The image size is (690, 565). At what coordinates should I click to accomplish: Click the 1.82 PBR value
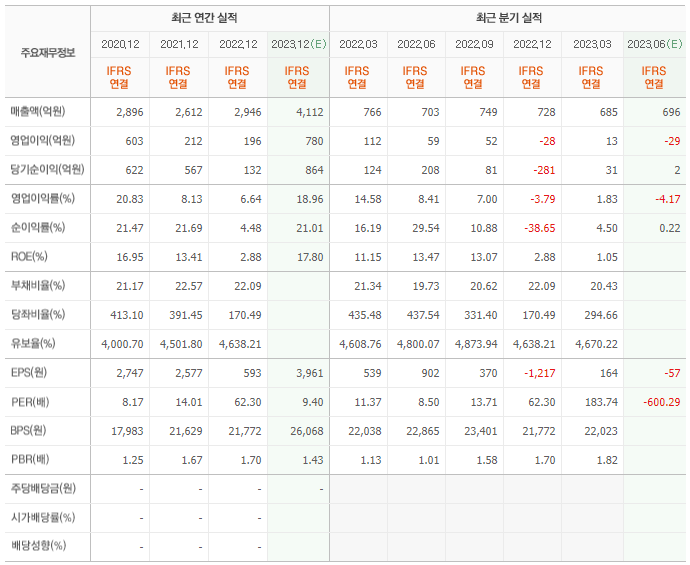[x=607, y=460]
